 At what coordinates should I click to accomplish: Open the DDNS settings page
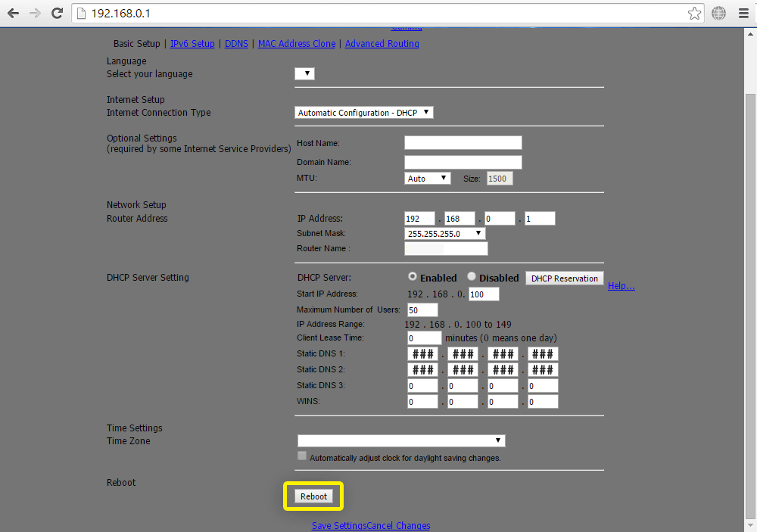click(x=236, y=43)
